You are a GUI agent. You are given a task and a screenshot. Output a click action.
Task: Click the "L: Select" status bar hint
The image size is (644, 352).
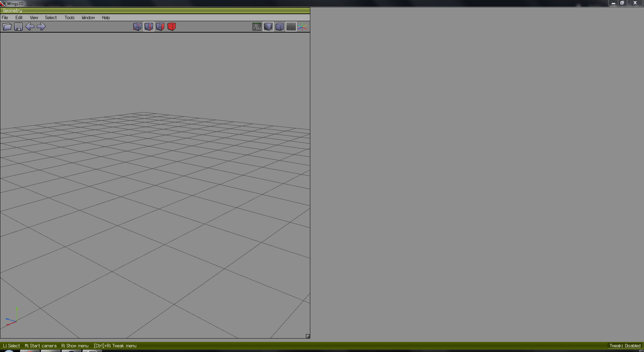pos(11,346)
